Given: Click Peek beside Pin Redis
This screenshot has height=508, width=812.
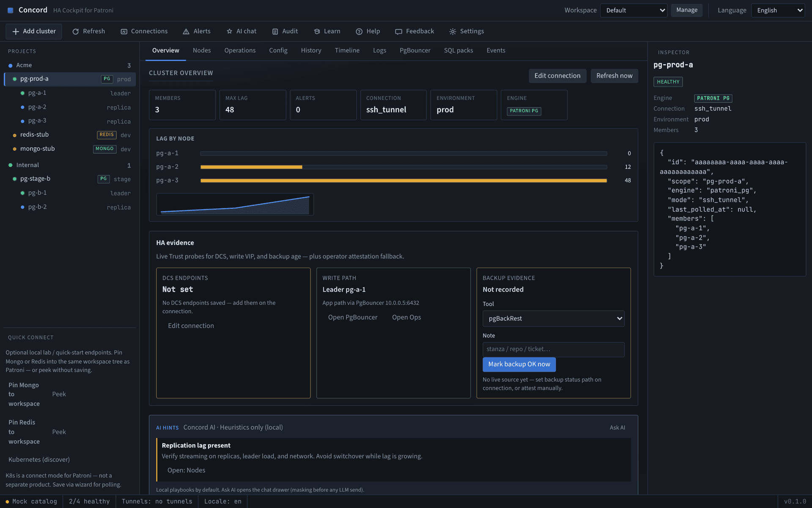Looking at the screenshot, I should click(59, 432).
